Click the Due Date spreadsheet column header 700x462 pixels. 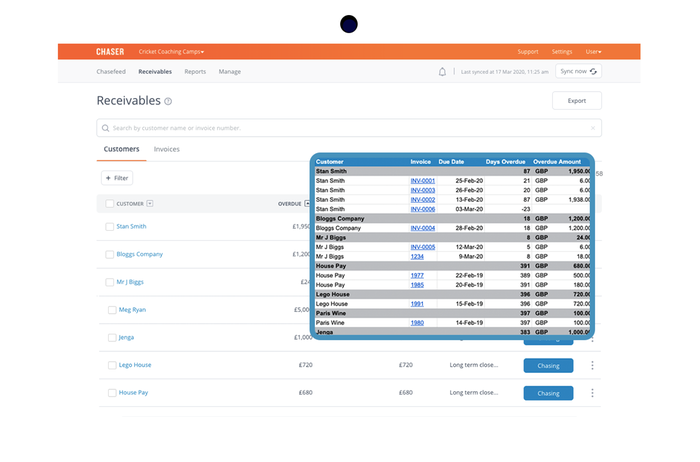coord(451,162)
